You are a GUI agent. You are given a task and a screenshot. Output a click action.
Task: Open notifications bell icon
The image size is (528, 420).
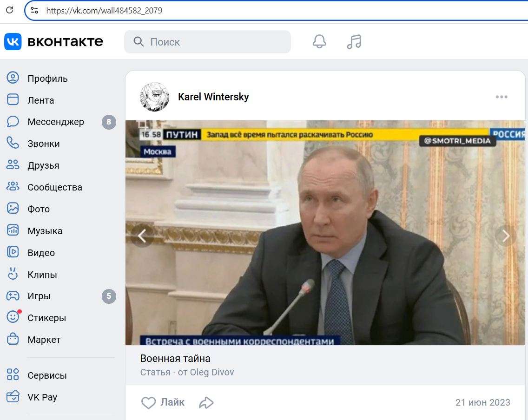click(x=319, y=42)
